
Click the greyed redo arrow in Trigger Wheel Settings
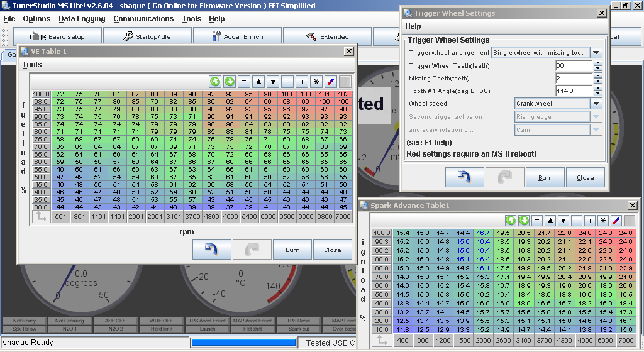click(505, 177)
